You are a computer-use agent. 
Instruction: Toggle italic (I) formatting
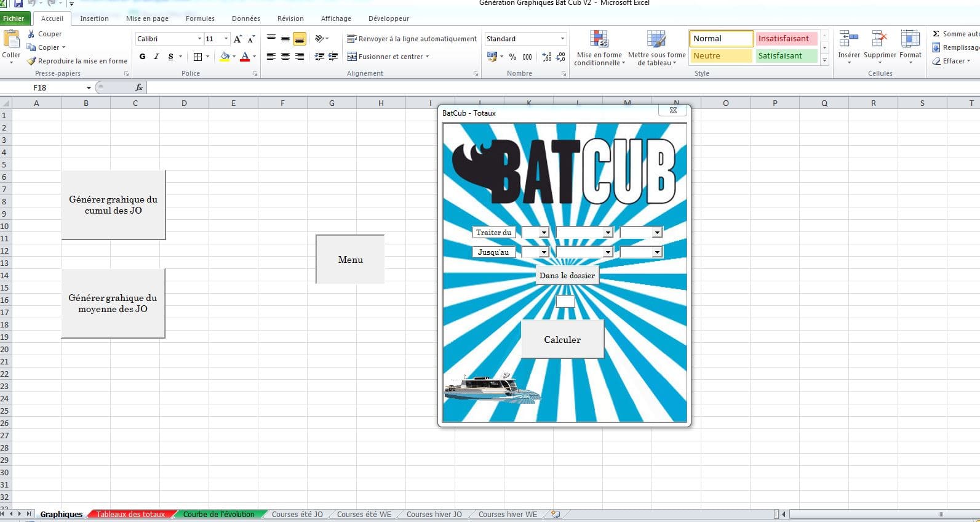pyautogui.click(x=156, y=57)
